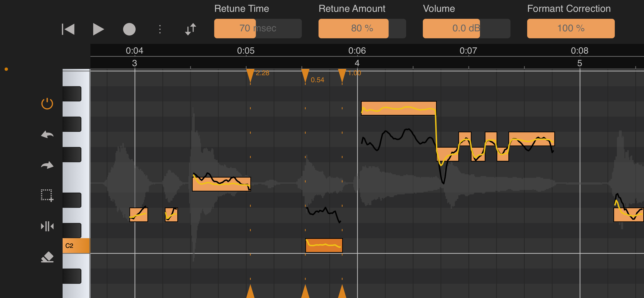Select the long note block before bar 5
644x298 pixels.
point(532,139)
